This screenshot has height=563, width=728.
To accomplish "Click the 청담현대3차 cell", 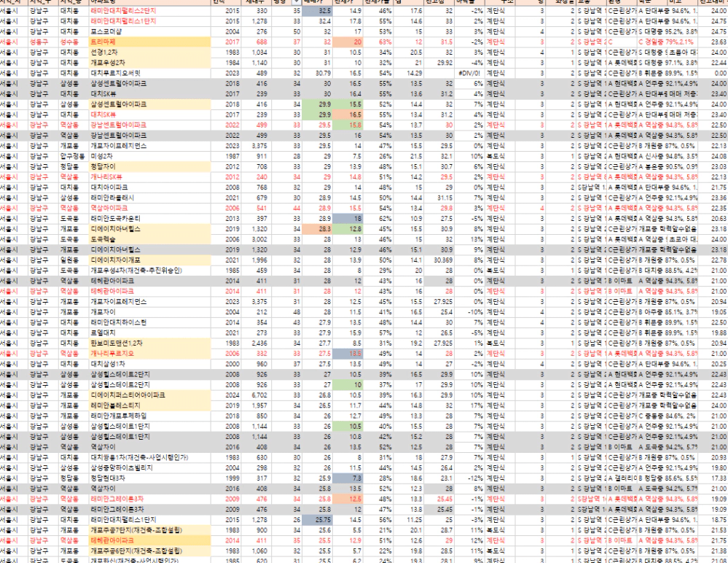I will [x=150, y=478].
